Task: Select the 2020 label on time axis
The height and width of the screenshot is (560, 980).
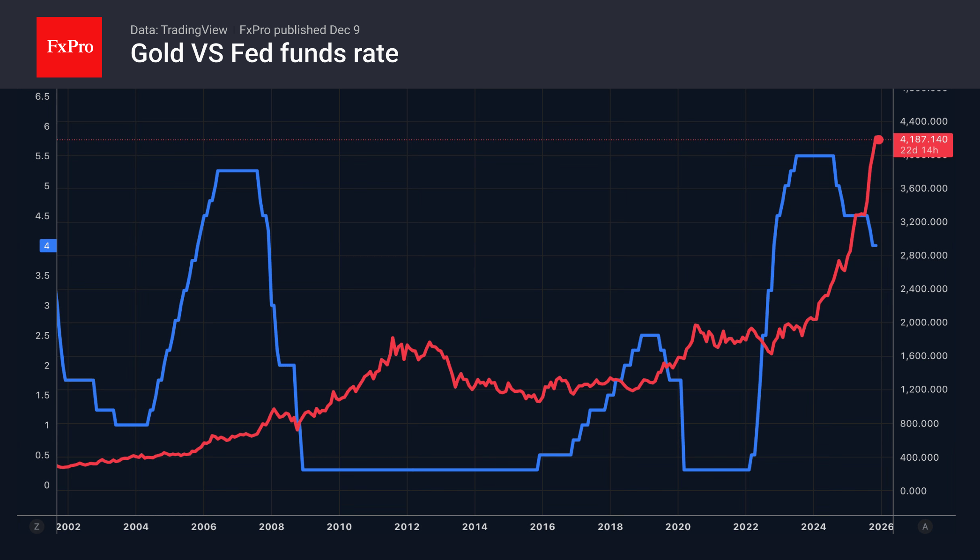Action: (678, 527)
